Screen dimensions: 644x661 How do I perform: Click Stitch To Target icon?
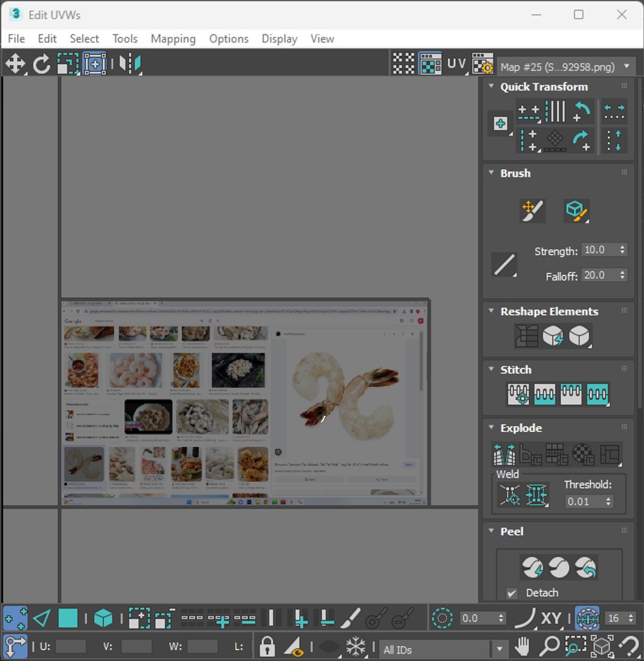(518, 394)
